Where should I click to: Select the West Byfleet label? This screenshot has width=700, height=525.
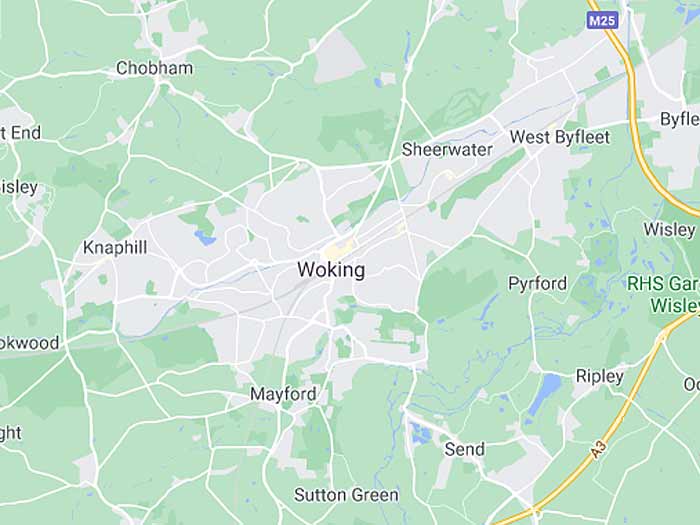(560, 137)
